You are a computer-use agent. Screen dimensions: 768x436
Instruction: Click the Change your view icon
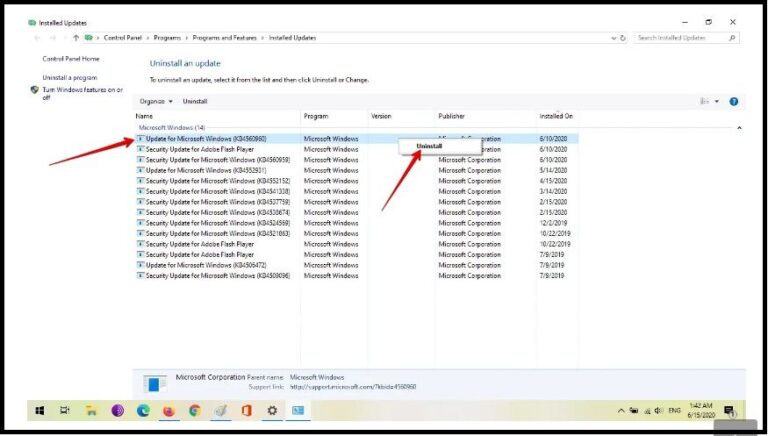[705, 101]
